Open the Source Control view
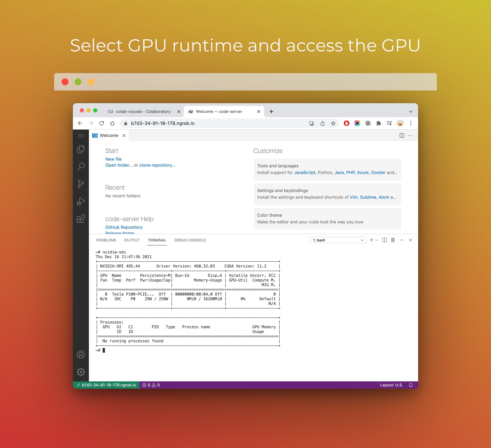Viewport: 491px width, 448px height. pos(81,184)
